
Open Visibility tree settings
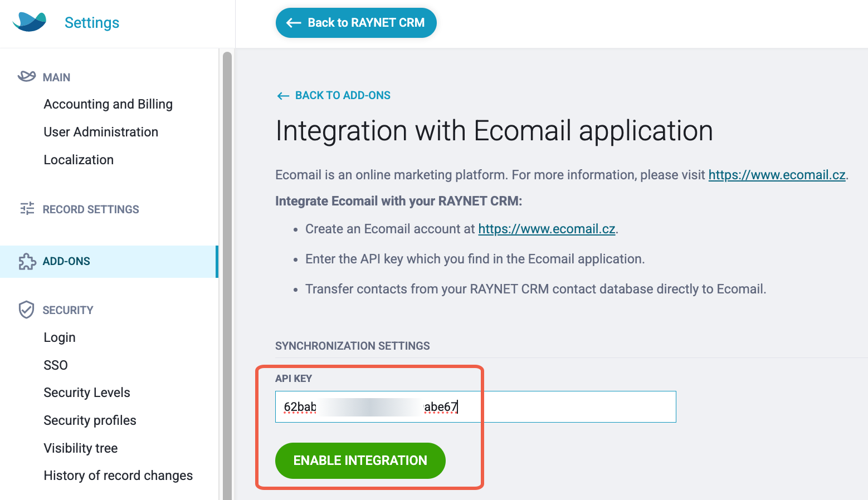point(81,448)
